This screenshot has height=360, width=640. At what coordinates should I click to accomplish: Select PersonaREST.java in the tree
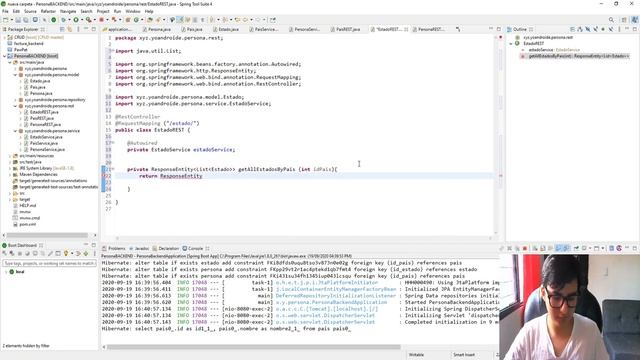click(x=45, y=124)
